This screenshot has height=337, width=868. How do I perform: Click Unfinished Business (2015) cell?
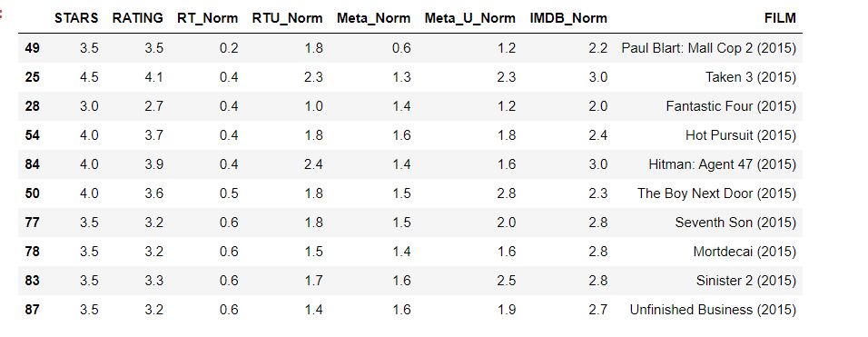click(713, 310)
